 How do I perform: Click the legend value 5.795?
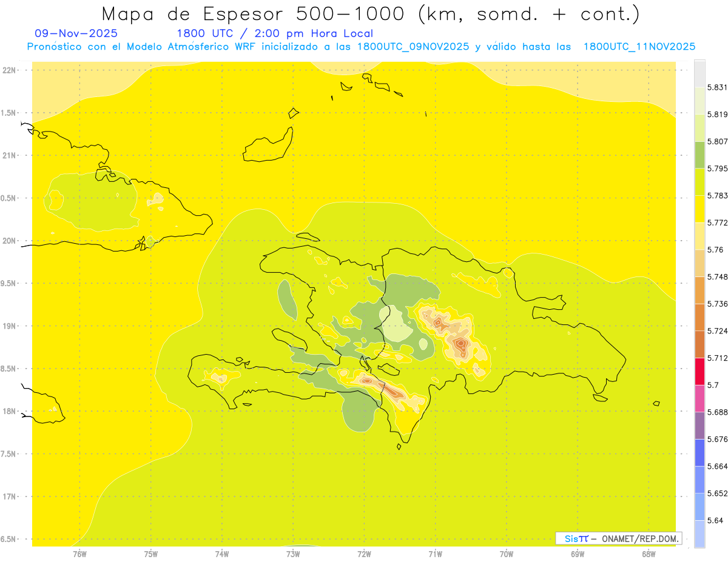click(717, 169)
